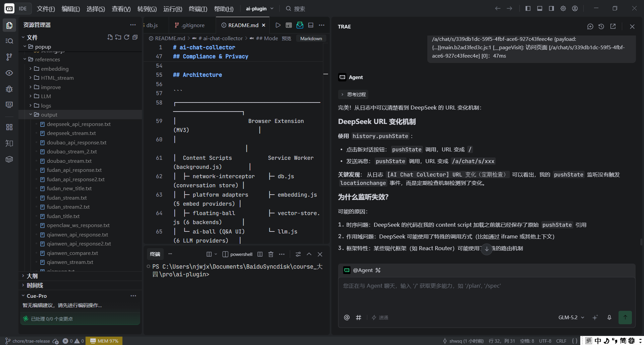Select Markdown mode in editor breadcrumb
The width and height of the screenshot is (644, 345).
[x=311, y=39]
